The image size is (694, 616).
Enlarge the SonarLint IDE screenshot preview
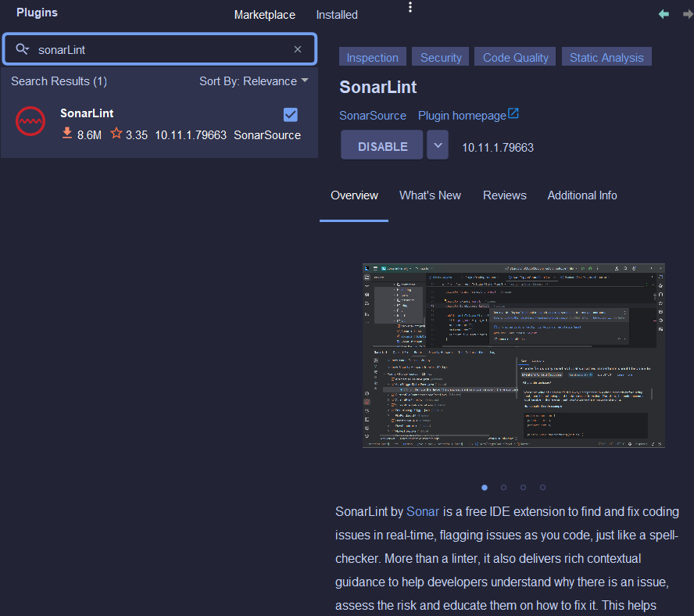(x=513, y=356)
